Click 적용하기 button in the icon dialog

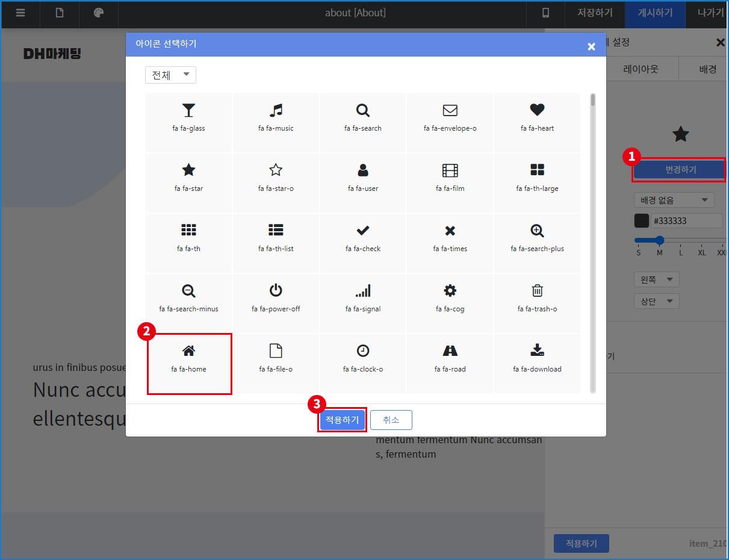click(342, 420)
